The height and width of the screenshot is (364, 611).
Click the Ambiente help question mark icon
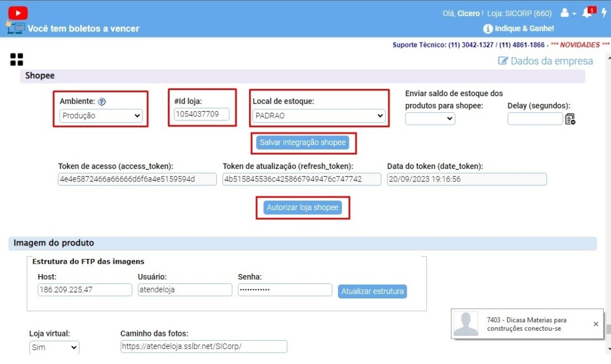click(102, 101)
